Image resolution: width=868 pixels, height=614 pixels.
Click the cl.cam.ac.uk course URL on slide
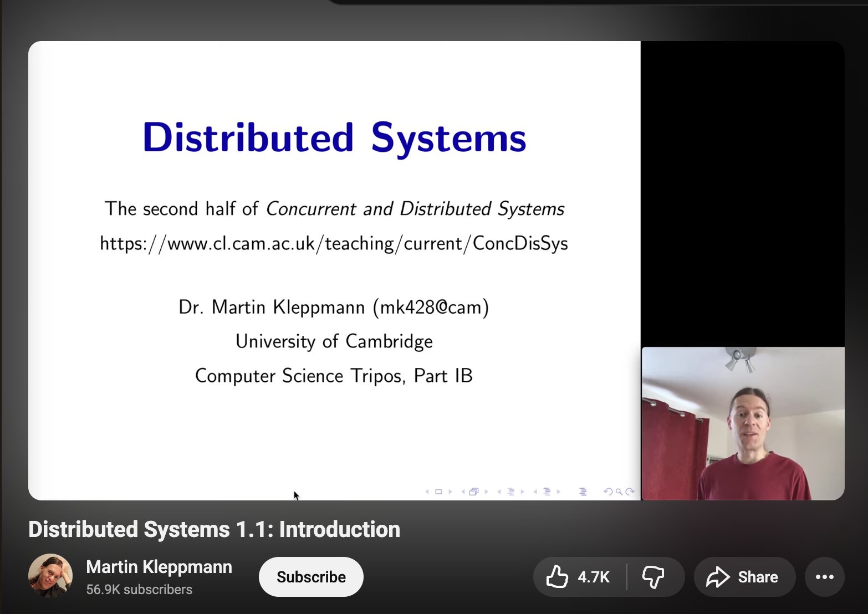pyautogui.click(x=334, y=243)
